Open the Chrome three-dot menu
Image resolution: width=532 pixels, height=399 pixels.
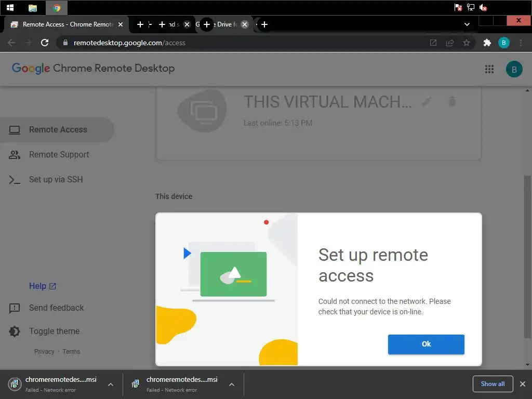[x=521, y=43]
